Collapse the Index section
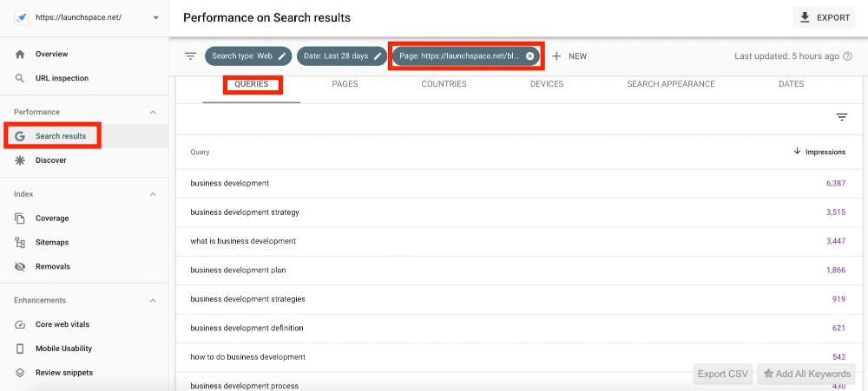The image size is (868, 391). pos(154,194)
